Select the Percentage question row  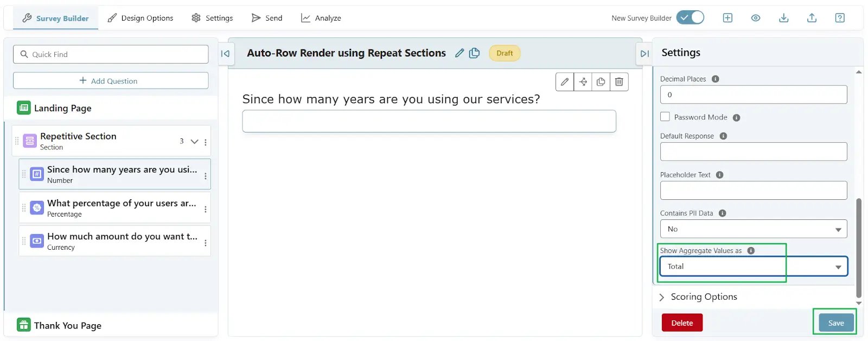point(114,208)
